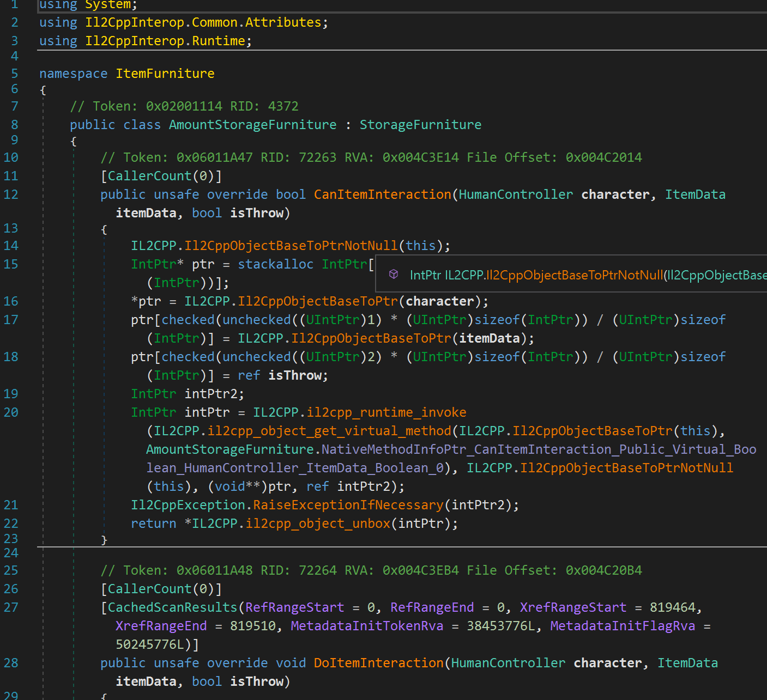Click HumanController type on line 12
The width and height of the screenshot is (767, 700).
pos(516,194)
